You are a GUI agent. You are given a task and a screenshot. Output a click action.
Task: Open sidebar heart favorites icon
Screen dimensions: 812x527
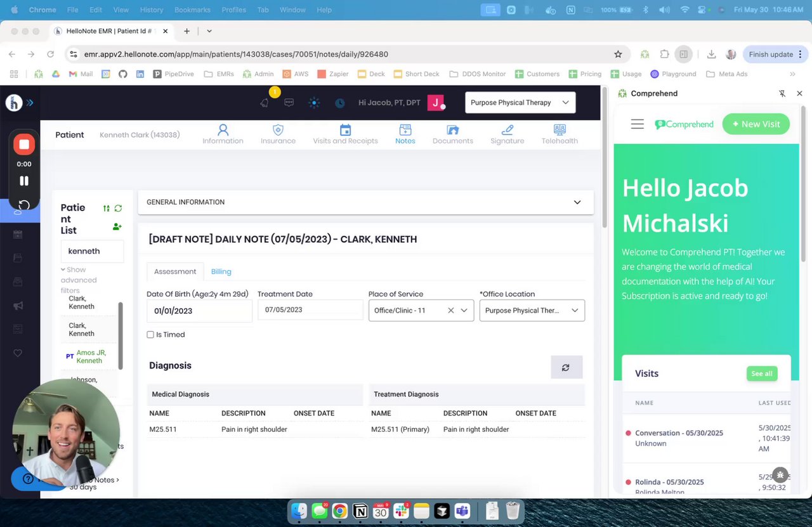[18, 353]
